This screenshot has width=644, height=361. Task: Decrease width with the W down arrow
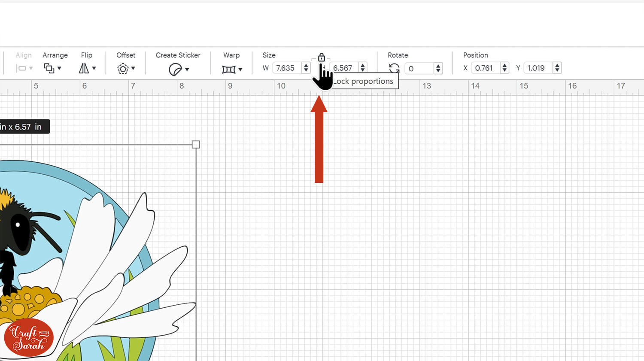click(306, 70)
